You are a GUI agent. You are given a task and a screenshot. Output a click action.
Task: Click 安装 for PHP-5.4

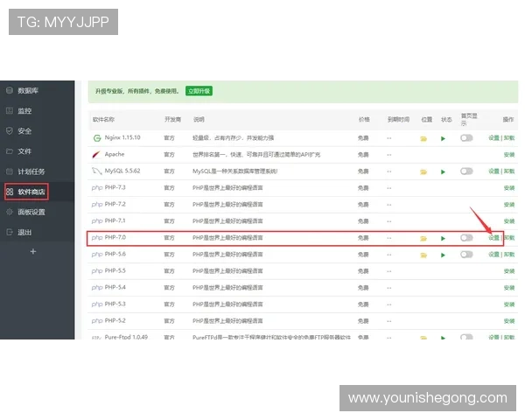click(x=509, y=288)
